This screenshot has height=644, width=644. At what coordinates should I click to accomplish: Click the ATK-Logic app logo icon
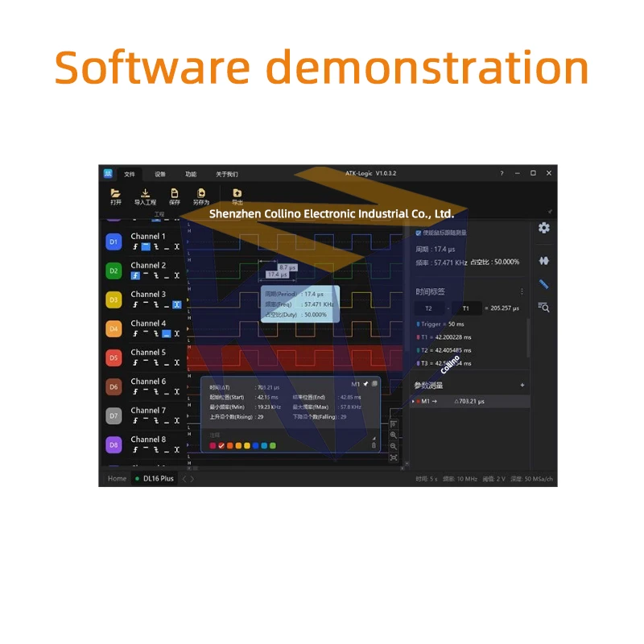[108, 173]
